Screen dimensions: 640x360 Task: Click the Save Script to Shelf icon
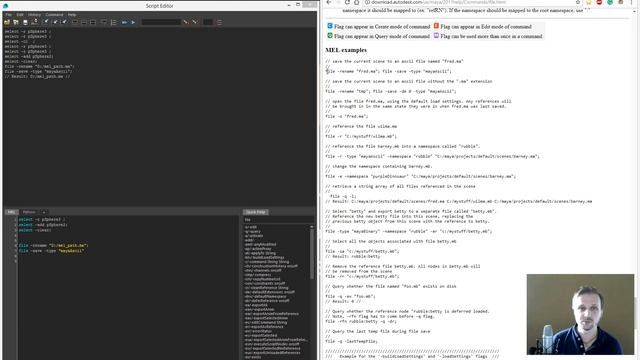pyautogui.click(x=35, y=22)
